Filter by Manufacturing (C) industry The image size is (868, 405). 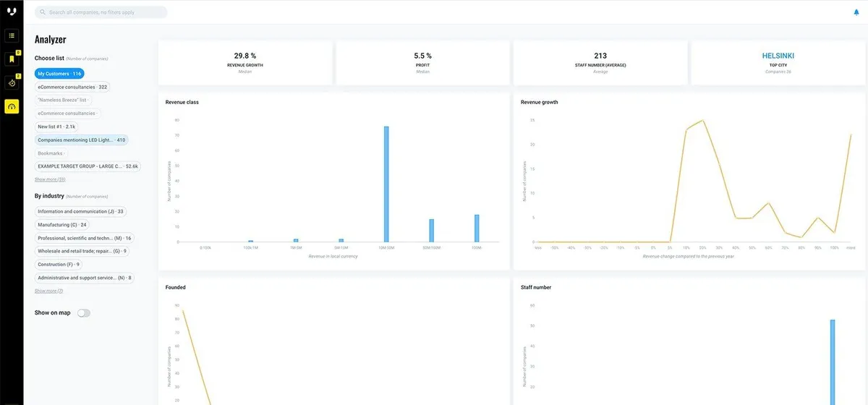point(62,225)
